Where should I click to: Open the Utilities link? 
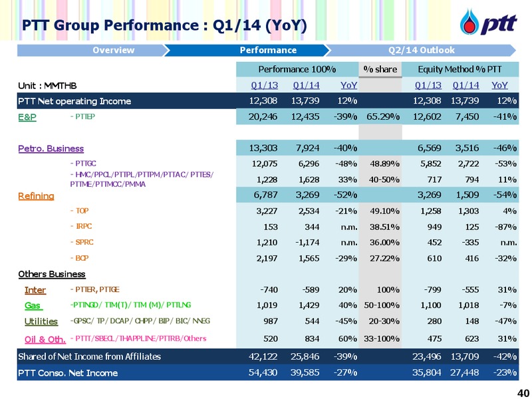41,321
